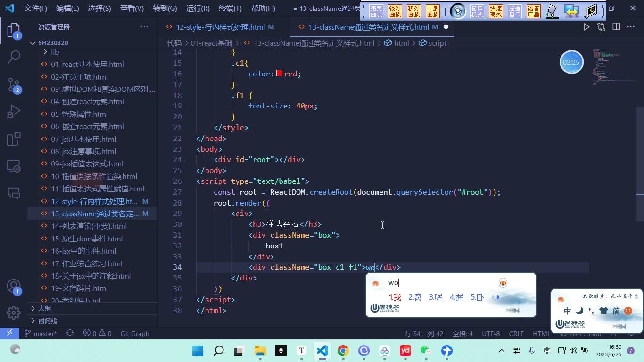Select 很好画质 quality mode
This screenshot has width=644, height=362.
click(395, 11)
